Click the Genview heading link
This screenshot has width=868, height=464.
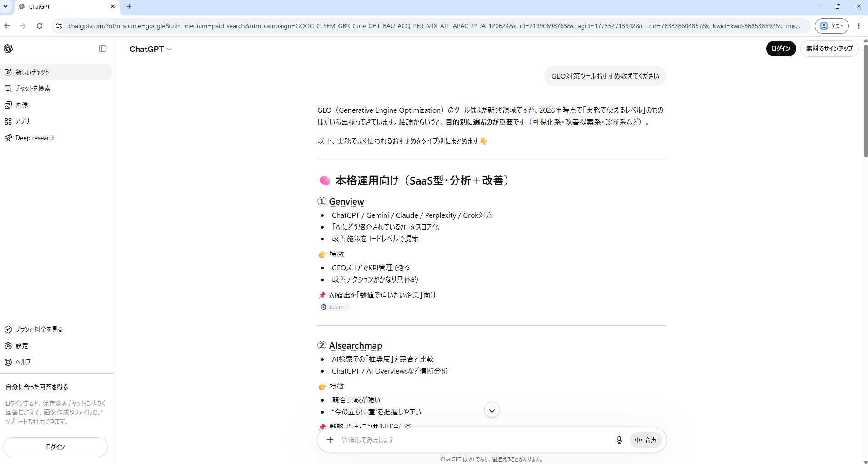click(x=346, y=201)
